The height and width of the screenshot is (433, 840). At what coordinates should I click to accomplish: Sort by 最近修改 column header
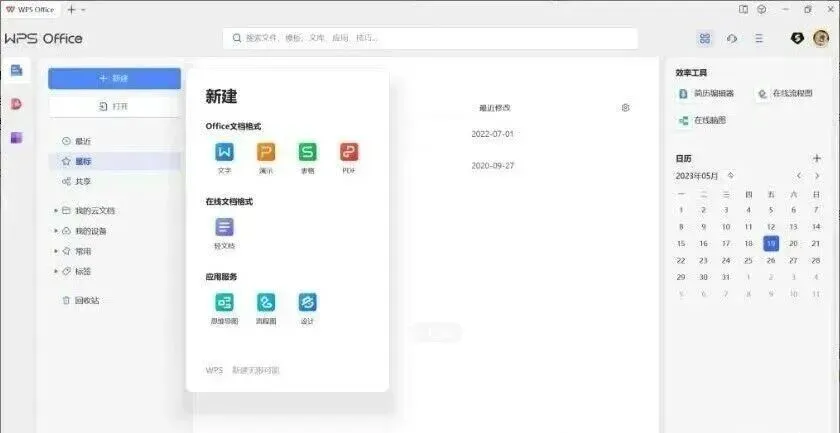[494, 108]
